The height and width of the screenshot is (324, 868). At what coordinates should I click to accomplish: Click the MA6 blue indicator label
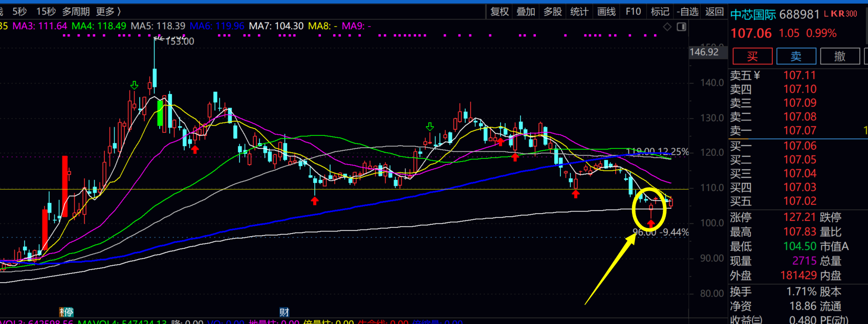216,26
